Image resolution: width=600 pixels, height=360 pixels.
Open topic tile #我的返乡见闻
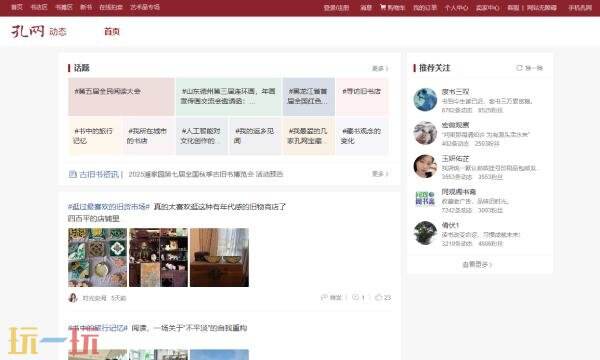tap(255, 136)
